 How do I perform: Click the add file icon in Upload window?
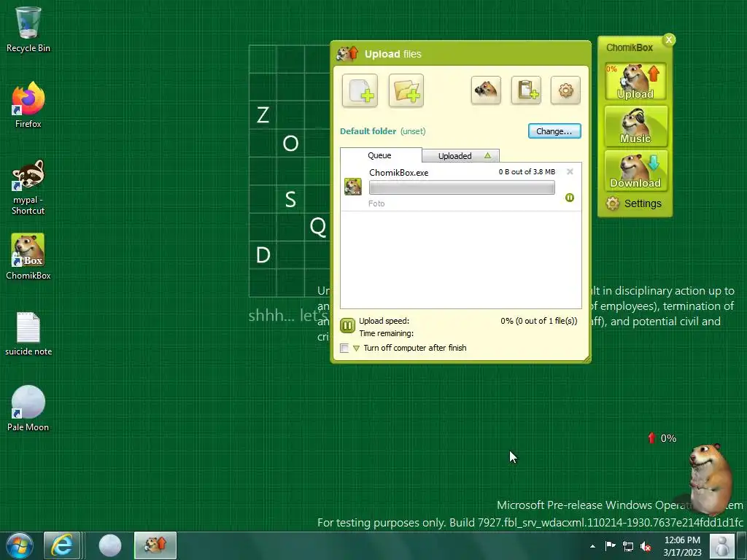click(360, 90)
